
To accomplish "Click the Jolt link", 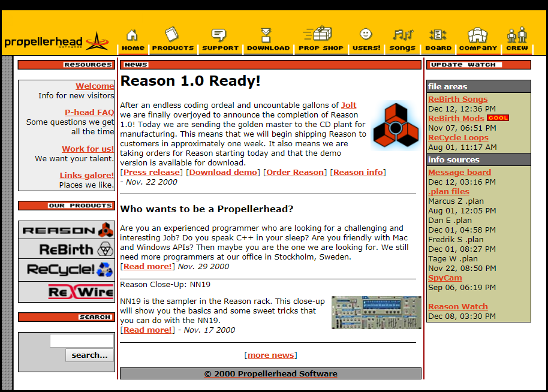I will coord(348,105).
